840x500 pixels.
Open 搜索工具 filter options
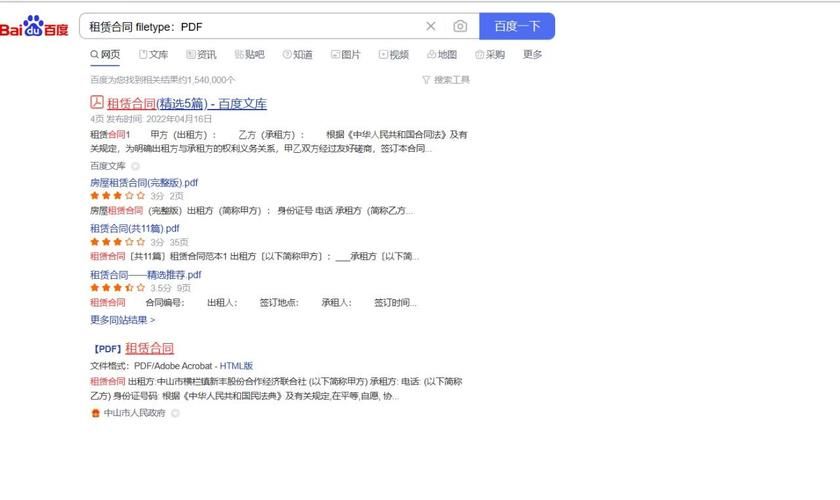click(x=446, y=80)
